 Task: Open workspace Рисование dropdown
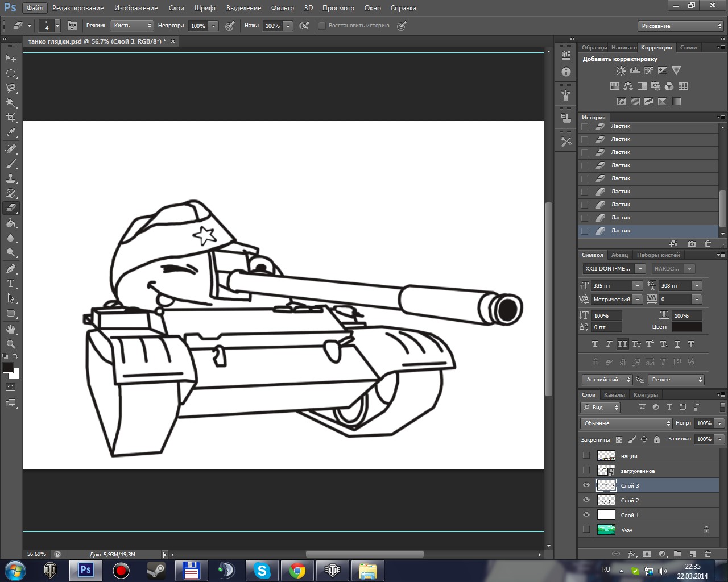680,26
